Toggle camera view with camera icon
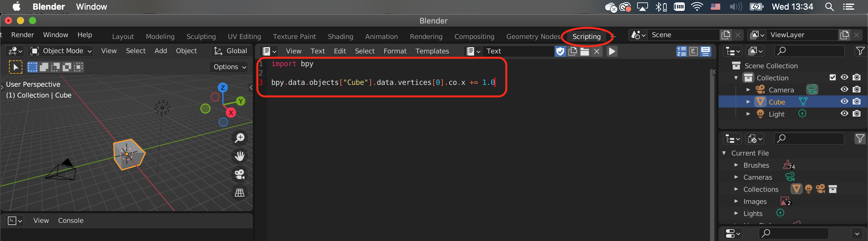Image resolution: width=868 pixels, height=241 pixels. click(240, 175)
